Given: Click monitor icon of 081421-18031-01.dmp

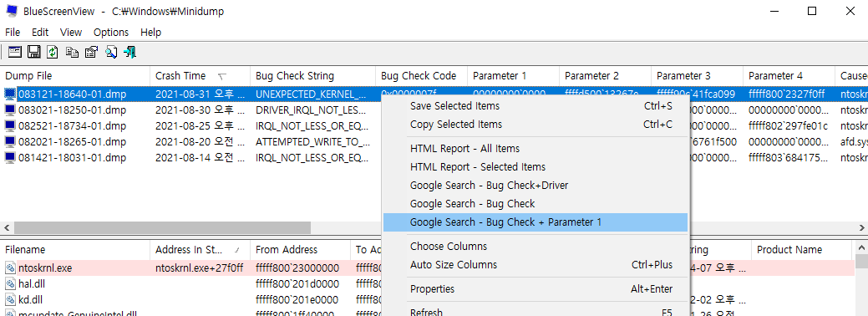Looking at the screenshot, I should click(x=10, y=158).
